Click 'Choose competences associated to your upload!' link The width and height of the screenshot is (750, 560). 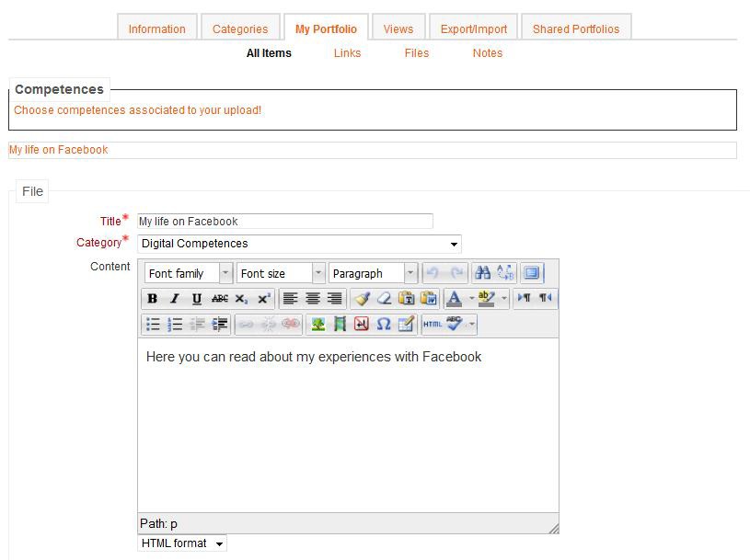tap(138, 110)
